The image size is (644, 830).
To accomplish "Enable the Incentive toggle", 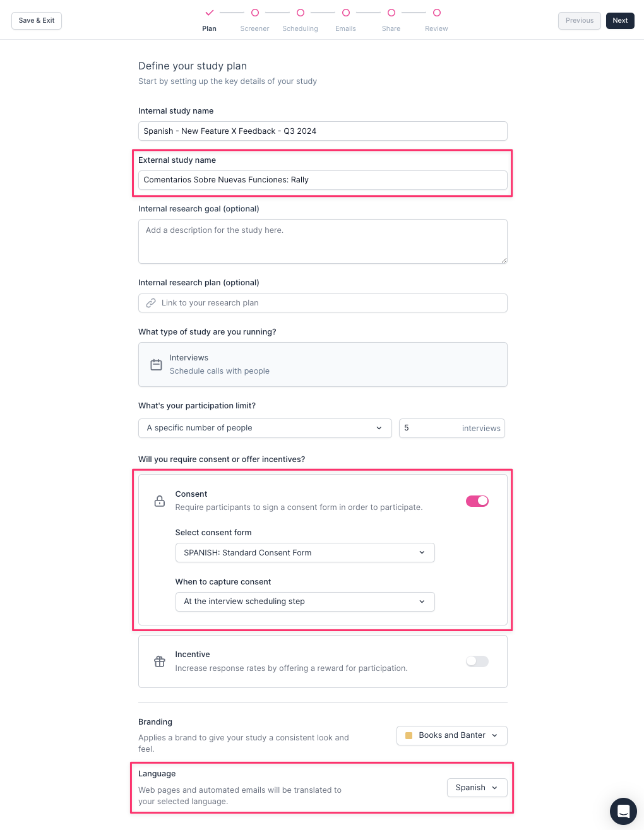I will coord(477,661).
